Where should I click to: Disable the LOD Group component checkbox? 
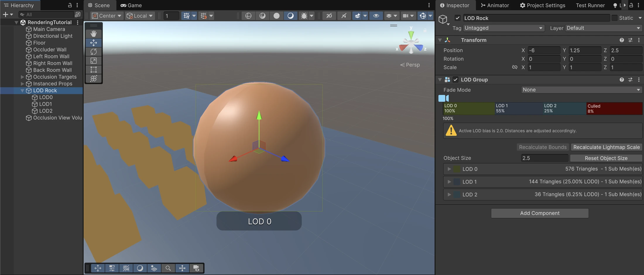(455, 79)
